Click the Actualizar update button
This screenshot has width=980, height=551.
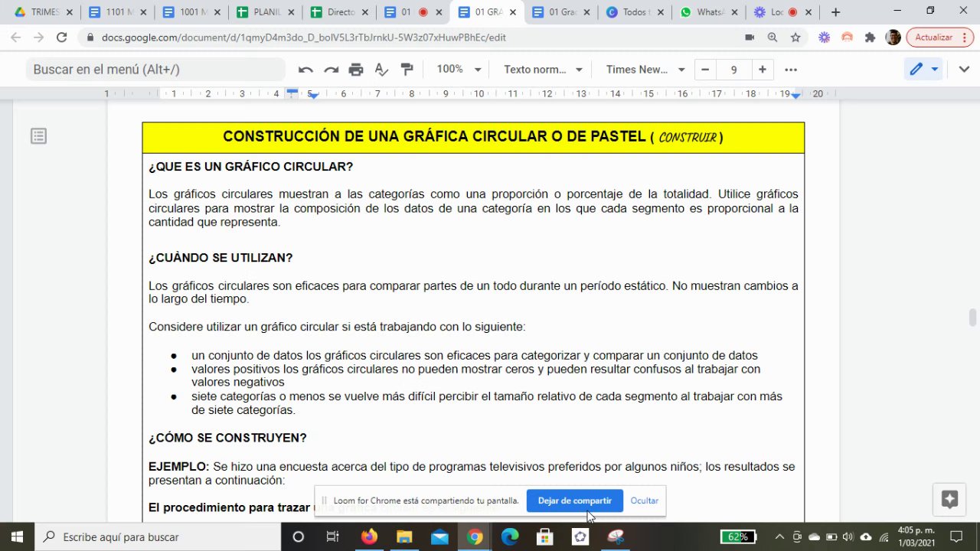[939, 37]
